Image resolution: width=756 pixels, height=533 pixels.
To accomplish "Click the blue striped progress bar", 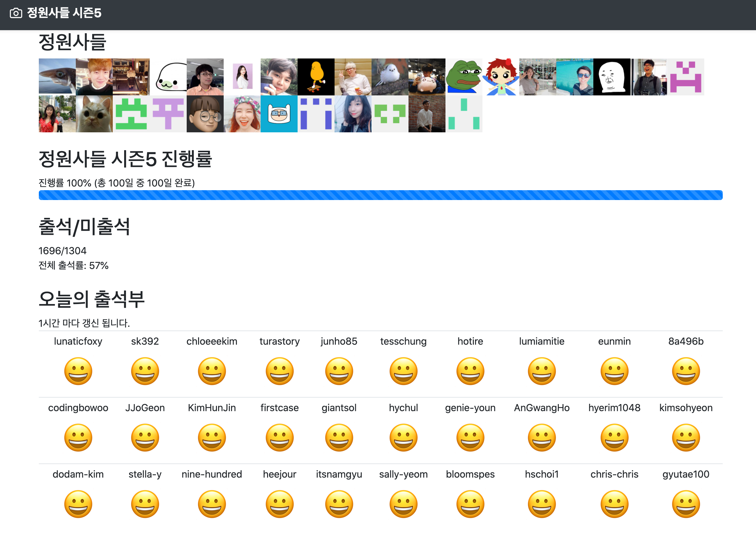I will point(380,195).
